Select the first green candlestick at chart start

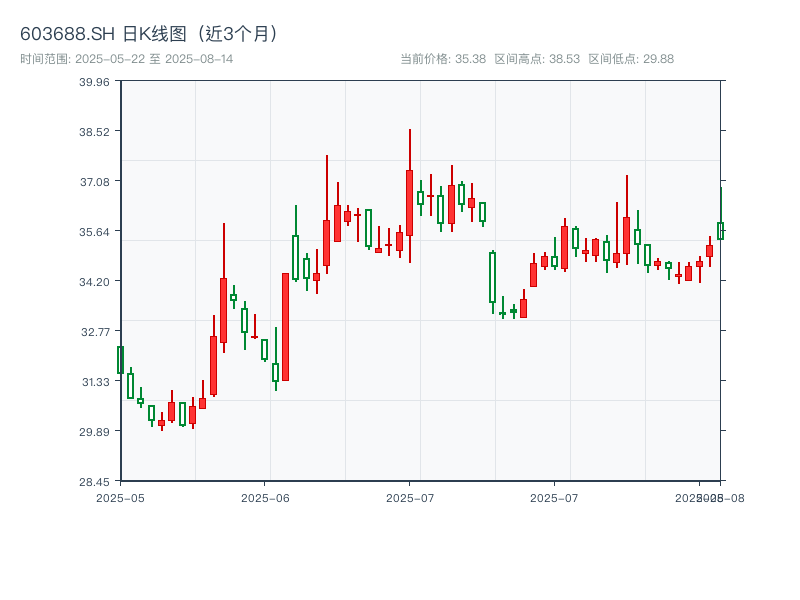click(x=120, y=360)
